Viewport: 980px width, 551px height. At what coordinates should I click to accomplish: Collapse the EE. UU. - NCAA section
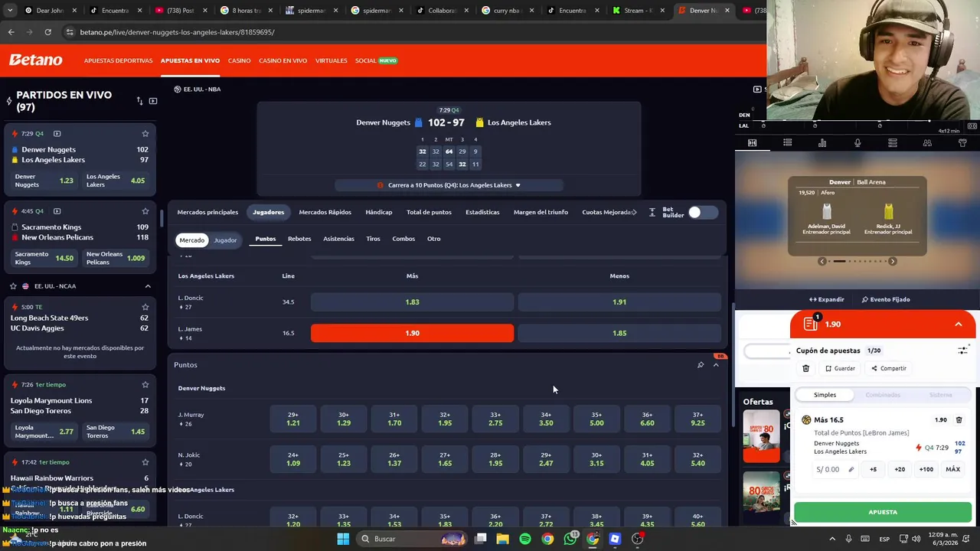pyautogui.click(x=148, y=286)
